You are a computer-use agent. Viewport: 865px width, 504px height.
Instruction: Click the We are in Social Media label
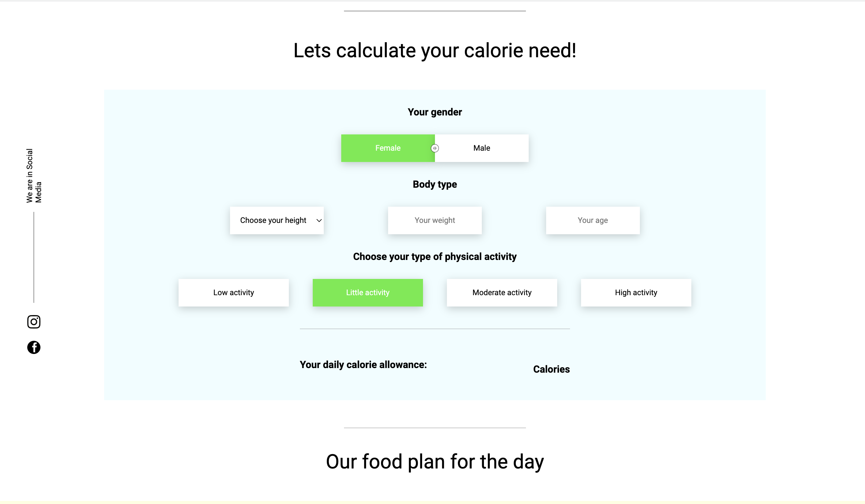[x=34, y=173]
